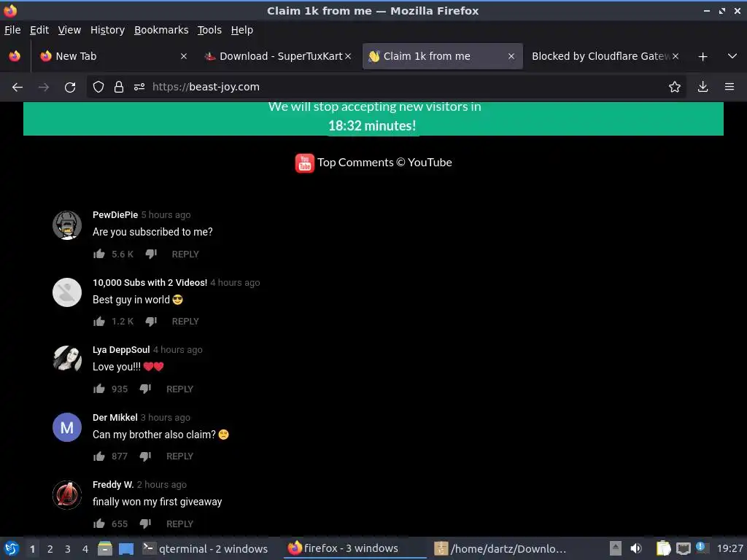
Task: Open the Tools menu
Action: click(209, 30)
